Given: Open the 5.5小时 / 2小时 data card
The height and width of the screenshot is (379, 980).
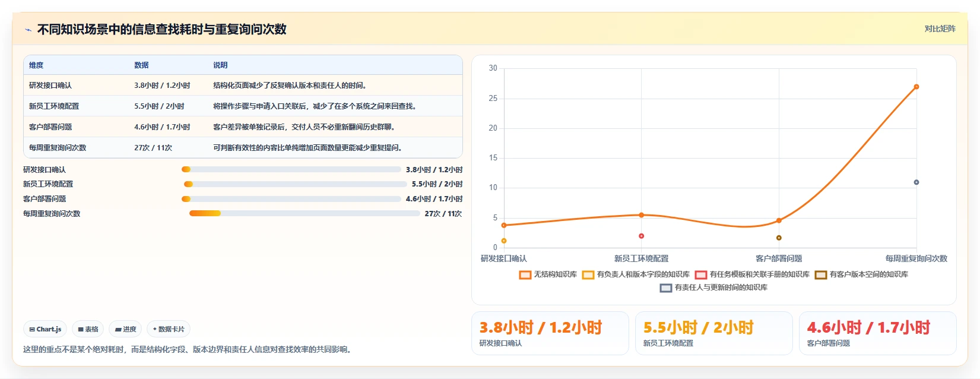Looking at the screenshot, I should pos(714,333).
